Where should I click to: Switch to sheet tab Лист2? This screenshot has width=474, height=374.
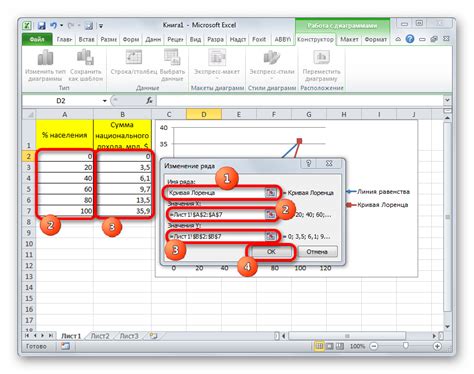click(100, 336)
